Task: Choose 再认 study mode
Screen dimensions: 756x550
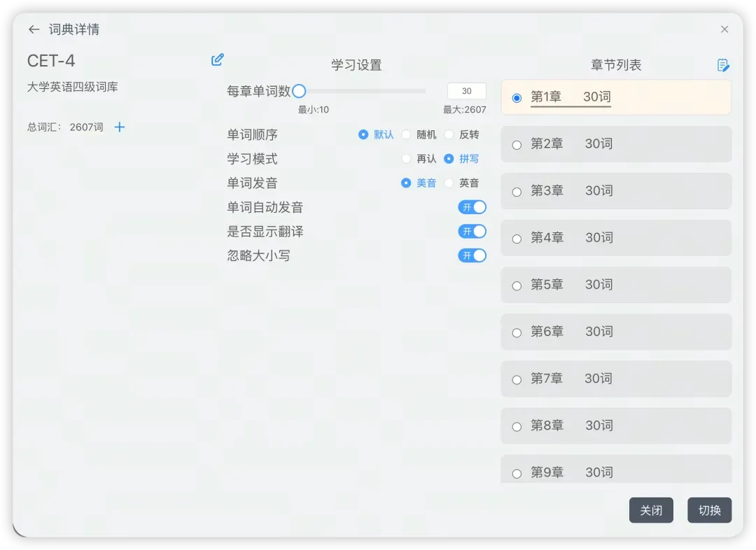Action: pos(419,159)
